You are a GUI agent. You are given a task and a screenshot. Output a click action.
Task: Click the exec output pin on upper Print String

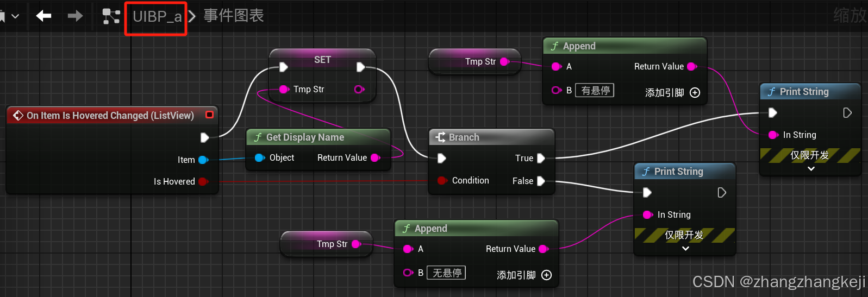pos(847,112)
